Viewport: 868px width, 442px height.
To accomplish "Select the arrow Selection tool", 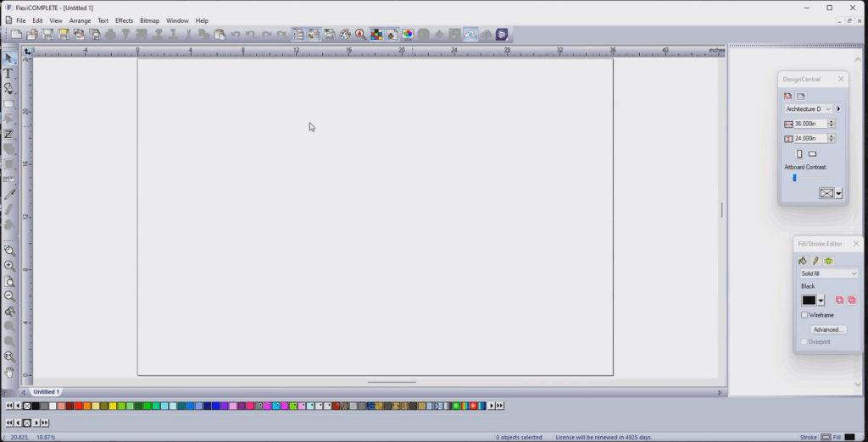I will (x=8, y=58).
